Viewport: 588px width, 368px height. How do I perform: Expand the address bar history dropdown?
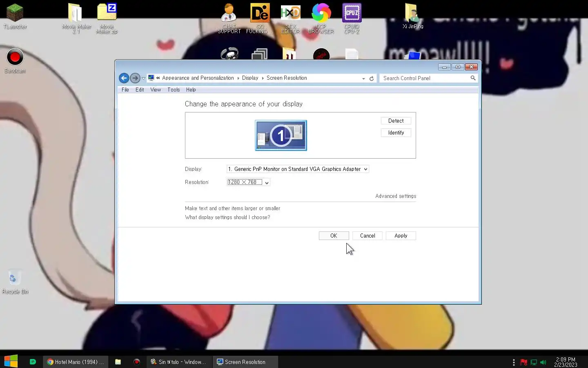point(363,79)
